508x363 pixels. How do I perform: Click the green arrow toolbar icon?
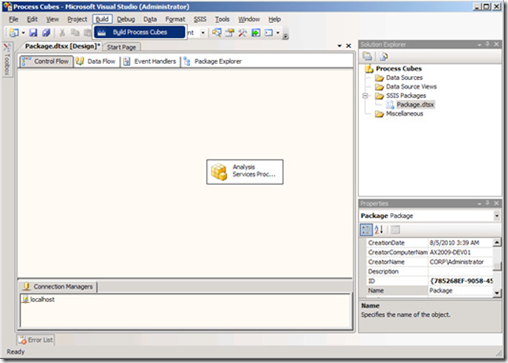(256, 33)
